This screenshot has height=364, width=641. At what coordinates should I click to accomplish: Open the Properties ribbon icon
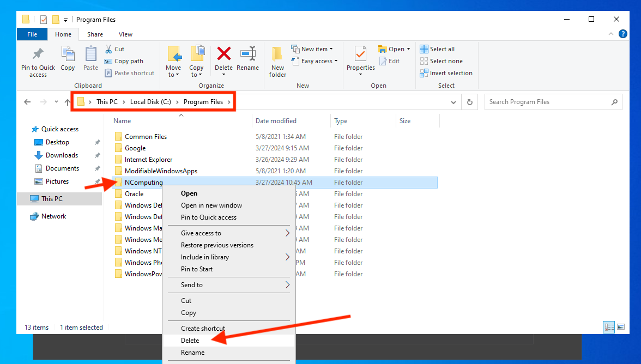[361, 54]
